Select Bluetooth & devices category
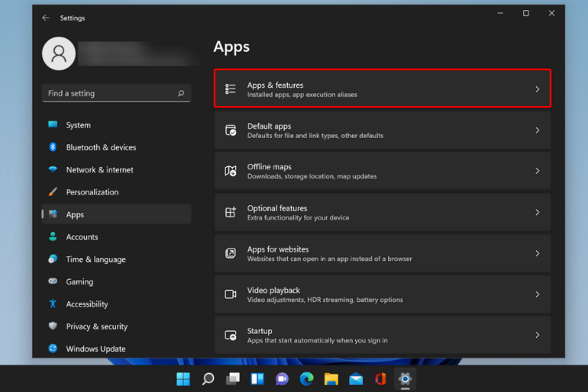 coord(100,147)
